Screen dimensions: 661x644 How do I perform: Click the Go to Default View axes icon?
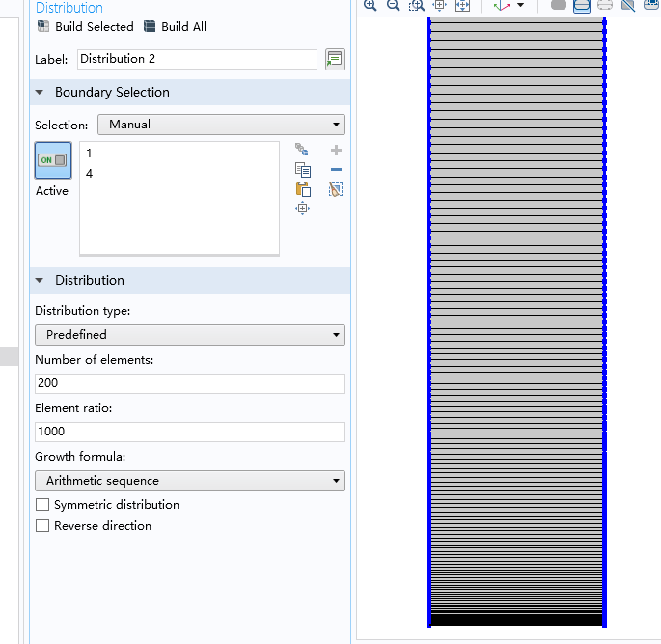pos(502,5)
